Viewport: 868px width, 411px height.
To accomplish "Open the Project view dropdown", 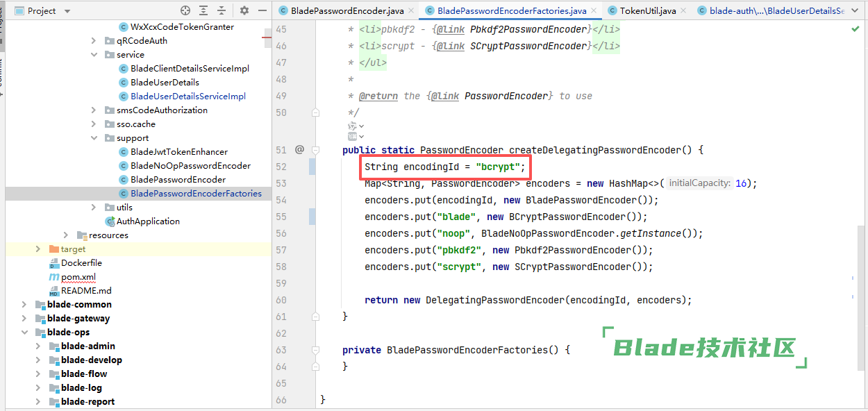I will click(x=67, y=11).
